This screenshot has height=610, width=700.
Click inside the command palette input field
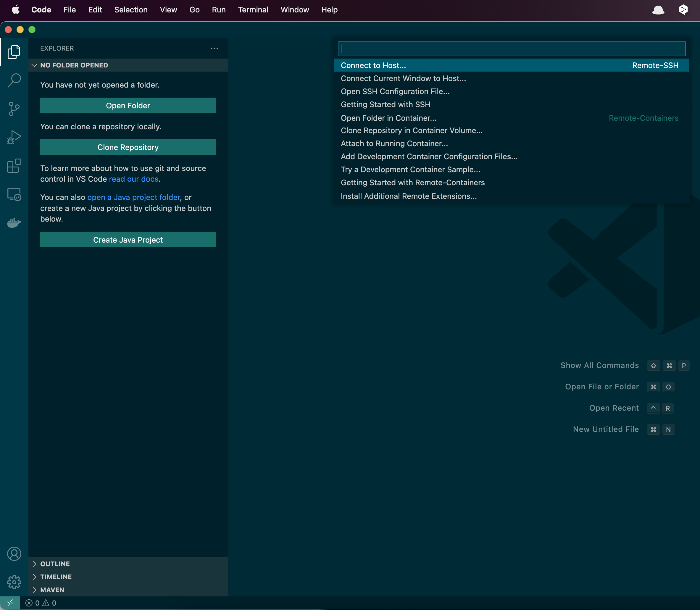[511, 49]
